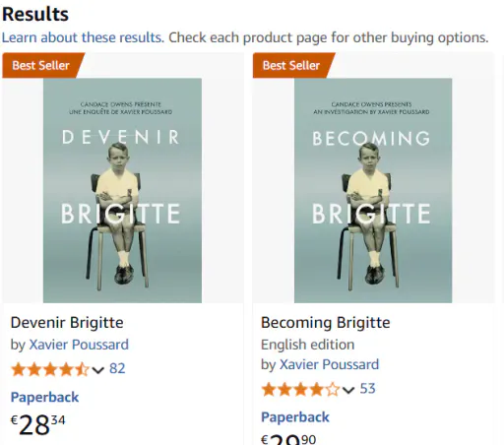
Task: Click the Best Seller badge on Becoming Brigitte
Action: (293, 65)
